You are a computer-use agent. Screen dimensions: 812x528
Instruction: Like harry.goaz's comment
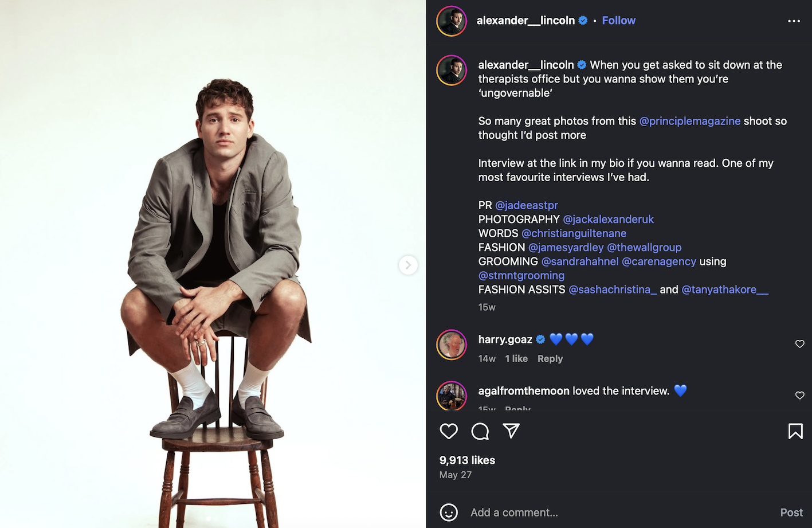tap(800, 344)
